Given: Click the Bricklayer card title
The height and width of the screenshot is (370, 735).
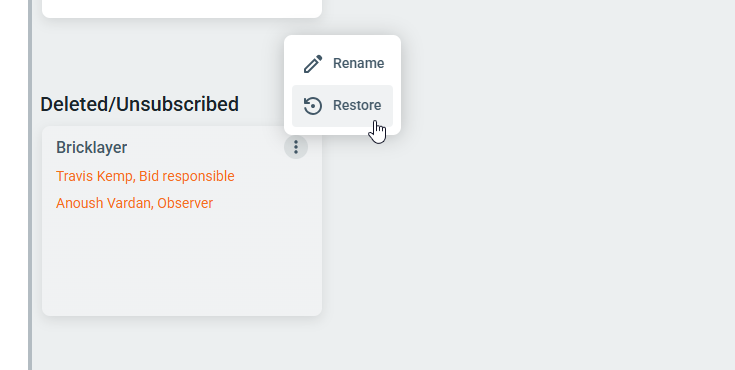Looking at the screenshot, I should [x=91, y=148].
